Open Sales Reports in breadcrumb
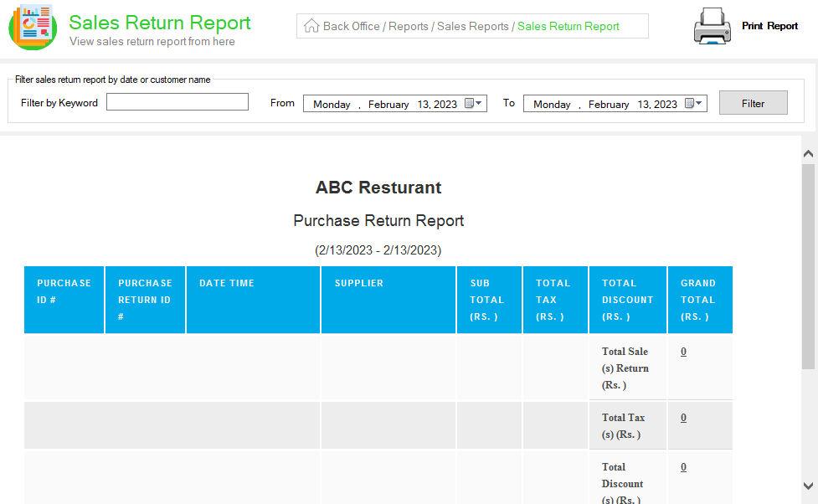 click(x=473, y=26)
